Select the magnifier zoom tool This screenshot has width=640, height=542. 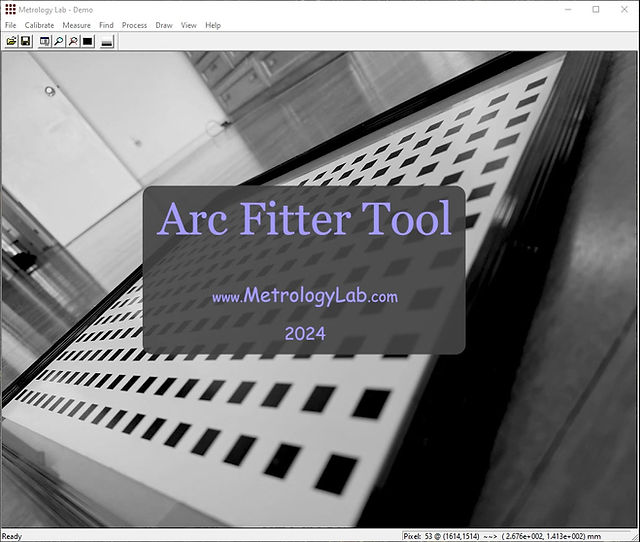click(59, 41)
